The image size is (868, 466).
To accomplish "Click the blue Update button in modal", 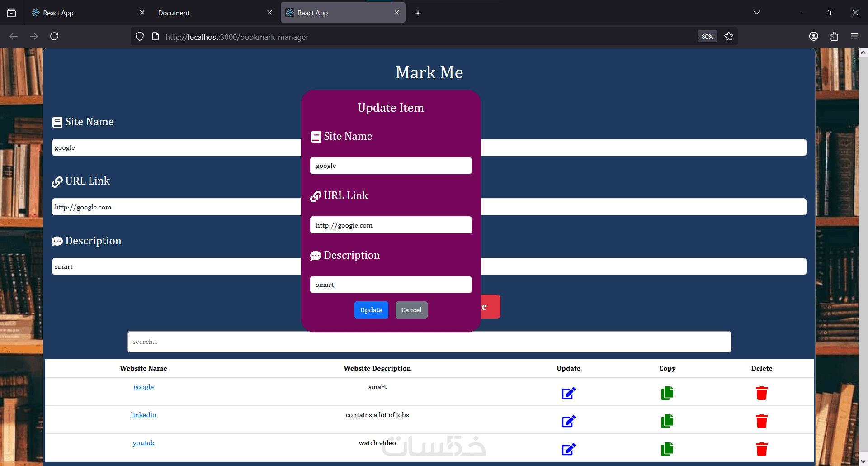I will (371, 310).
